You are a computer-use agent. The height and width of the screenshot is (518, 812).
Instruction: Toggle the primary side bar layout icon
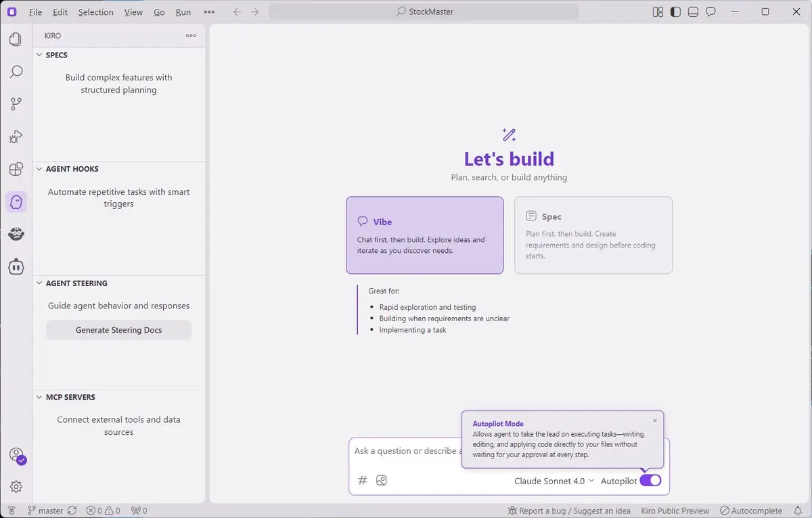pos(675,11)
